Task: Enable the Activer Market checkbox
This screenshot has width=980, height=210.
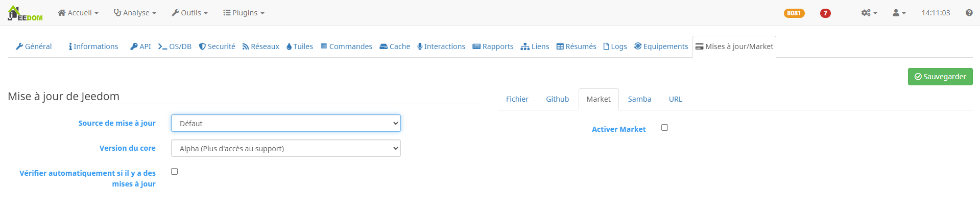Action: click(664, 128)
